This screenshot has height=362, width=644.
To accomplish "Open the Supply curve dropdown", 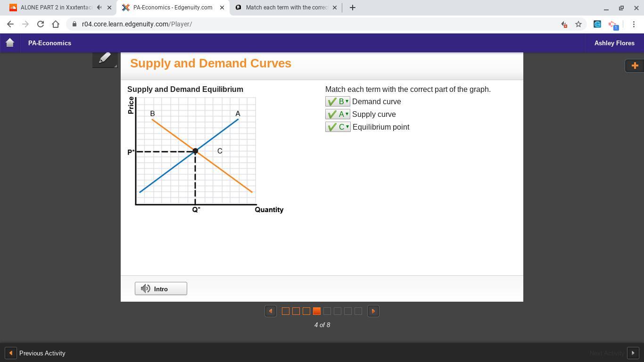I will pos(338,115).
